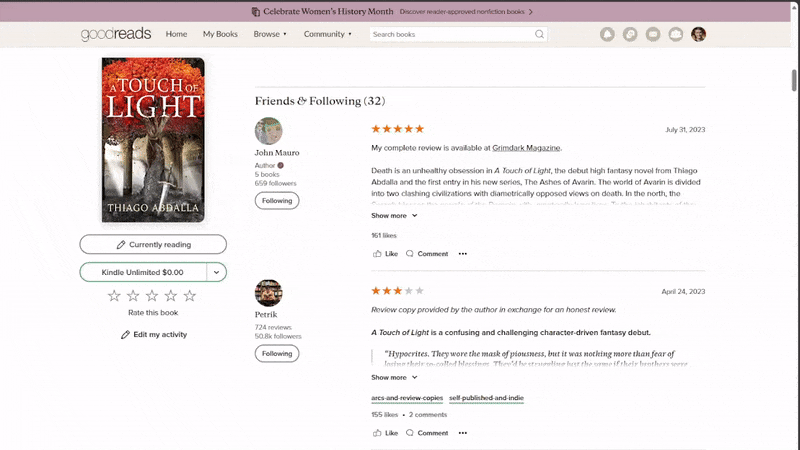
Task: Click the July 31, 2023 review date
Action: 685,130
